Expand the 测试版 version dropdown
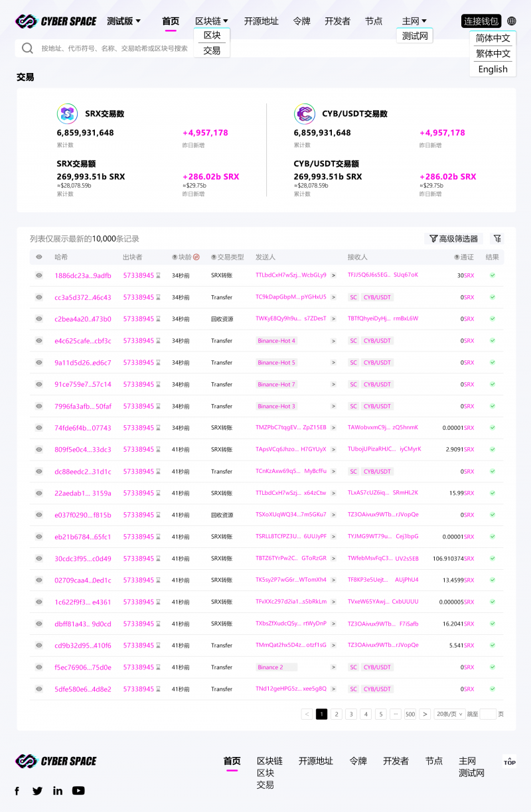 (x=124, y=21)
